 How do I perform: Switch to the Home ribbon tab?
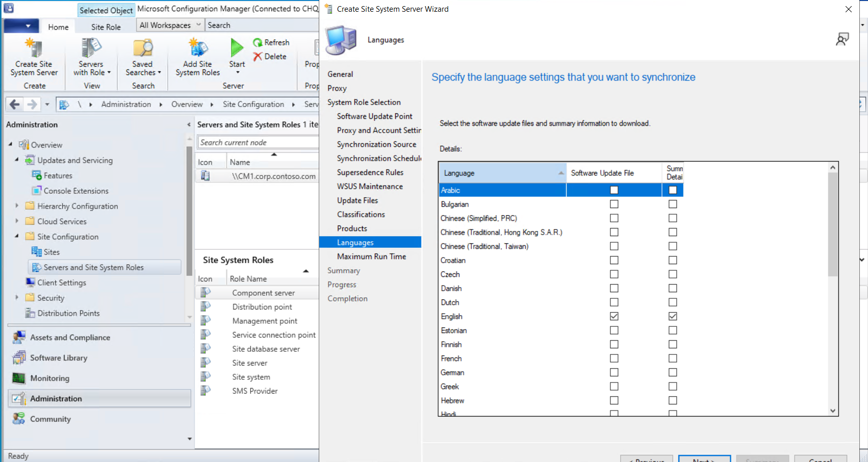58,27
